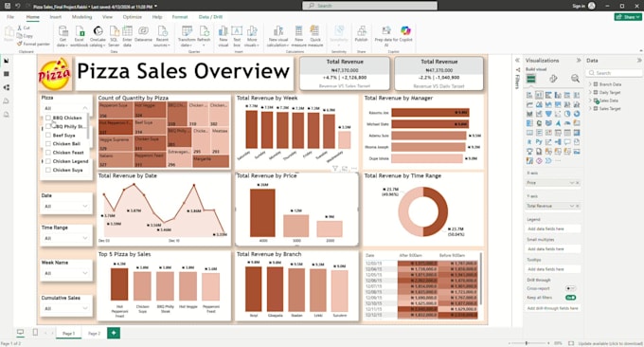The width and height of the screenshot is (644, 347).
Task: Expand the Sales Target table
Action: [590, 108]
